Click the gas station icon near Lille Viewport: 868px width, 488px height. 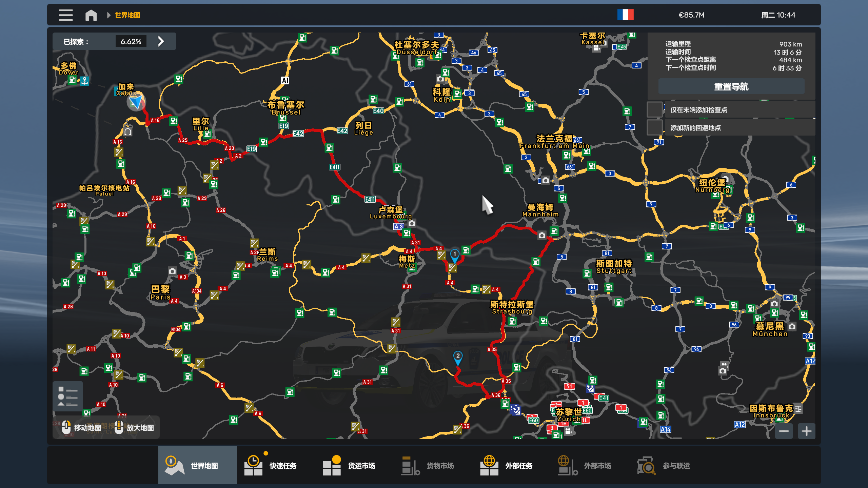click(207, 134)
